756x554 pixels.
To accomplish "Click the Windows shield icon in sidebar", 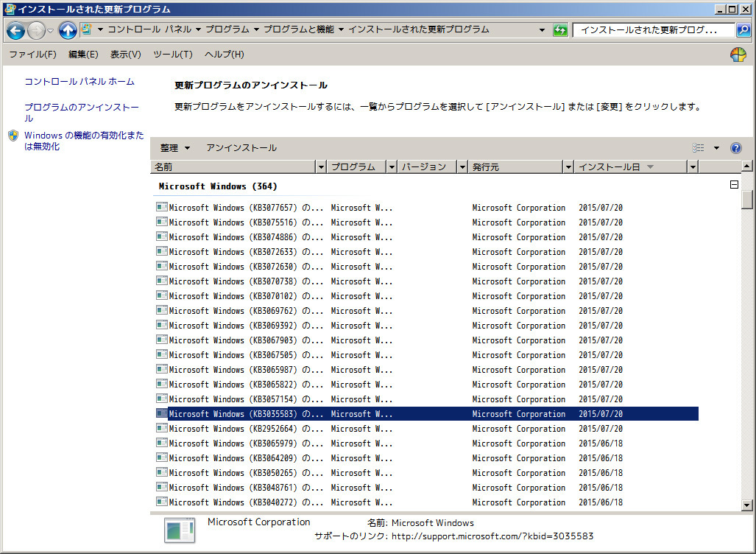I will coord(13,136).
